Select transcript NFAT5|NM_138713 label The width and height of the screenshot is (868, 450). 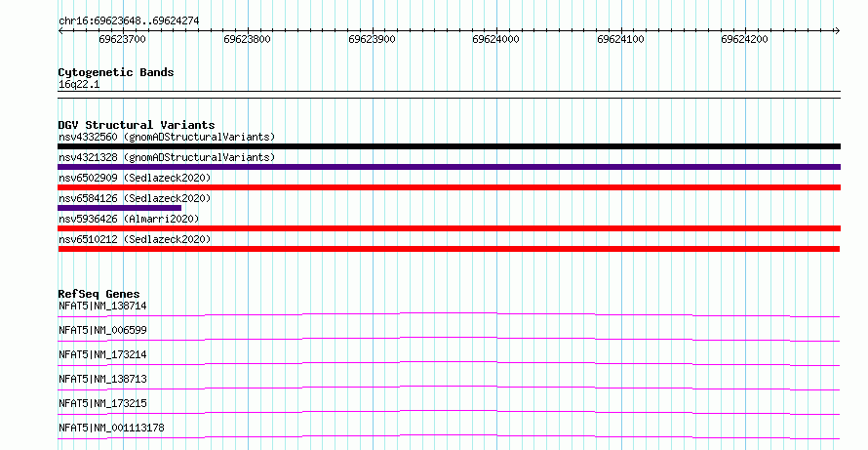(102, 379)
